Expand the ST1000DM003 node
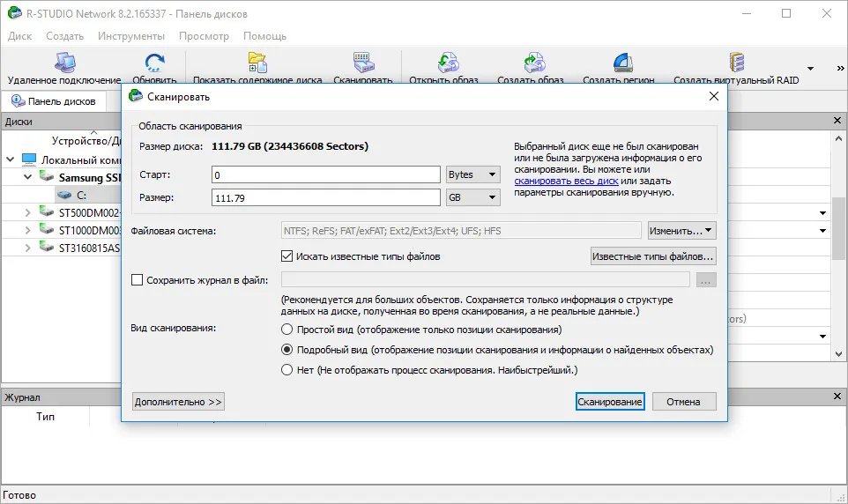 (27, 230)
